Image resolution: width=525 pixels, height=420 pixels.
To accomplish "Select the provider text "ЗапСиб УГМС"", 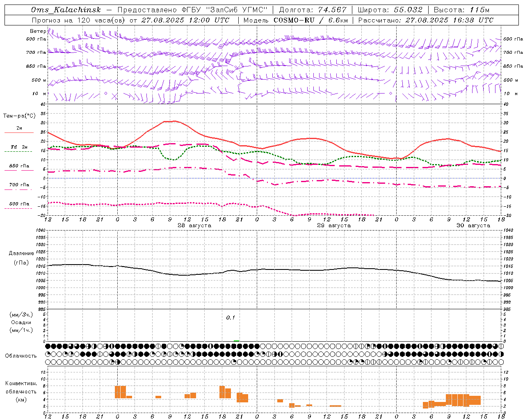I will click(x=236, y=10).
